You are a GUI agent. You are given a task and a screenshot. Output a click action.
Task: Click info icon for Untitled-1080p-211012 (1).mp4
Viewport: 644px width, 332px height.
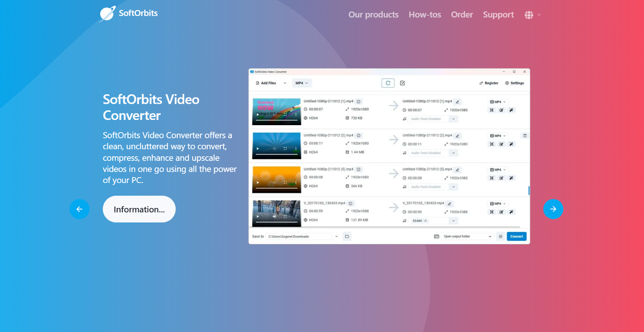coord(359,102)
